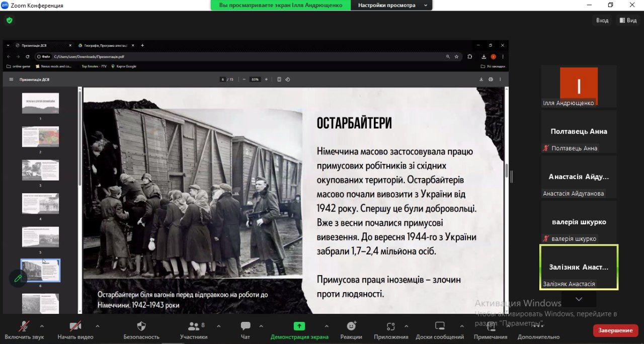Select slide 2 thumbnail in sidebar
This screenshot has height=344, width=644.
(40, 136)
